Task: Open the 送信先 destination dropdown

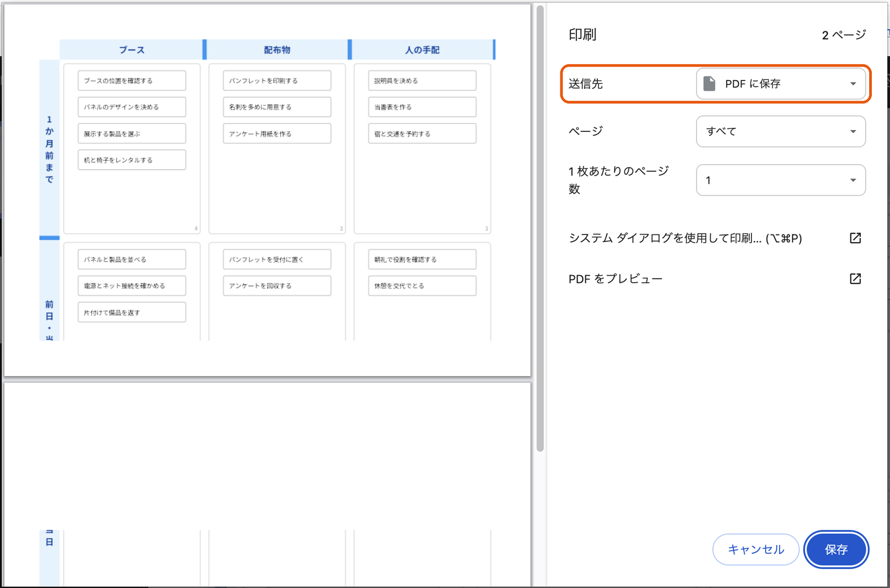Action: pos(781,83)
